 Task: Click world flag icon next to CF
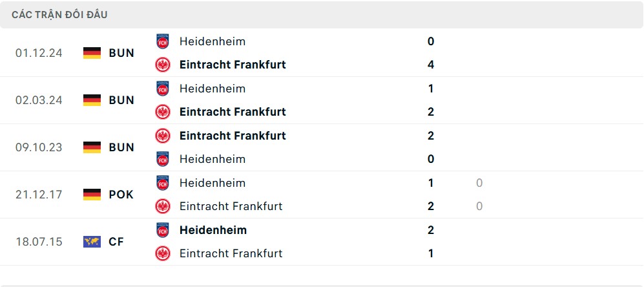pyautogui.click(x=92, y=242)
